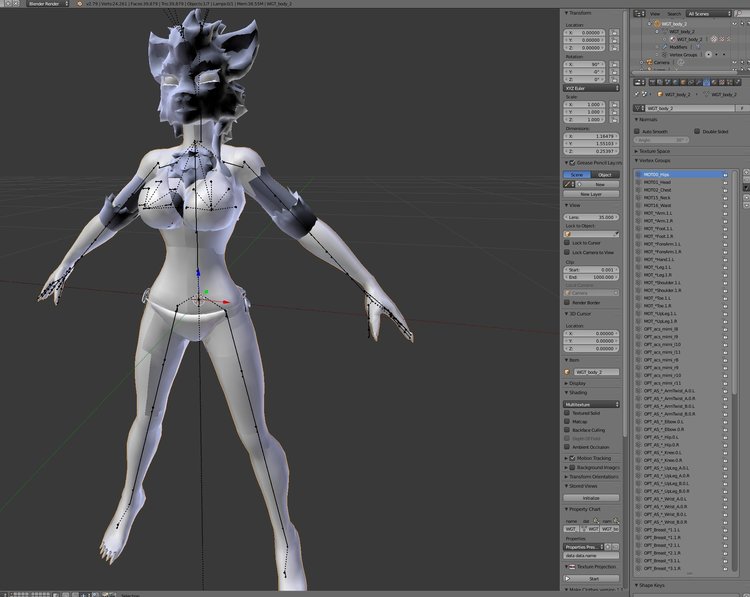Switch grease pencil source to Object

tap(605, 175)
